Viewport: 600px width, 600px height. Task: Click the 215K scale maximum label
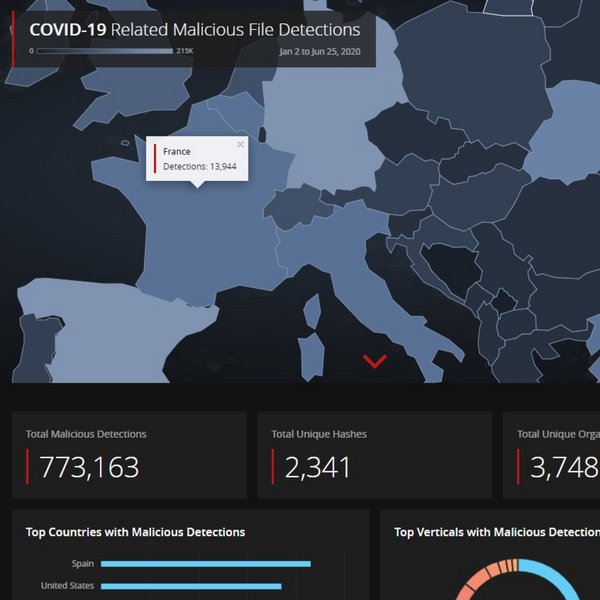(185, 51)
